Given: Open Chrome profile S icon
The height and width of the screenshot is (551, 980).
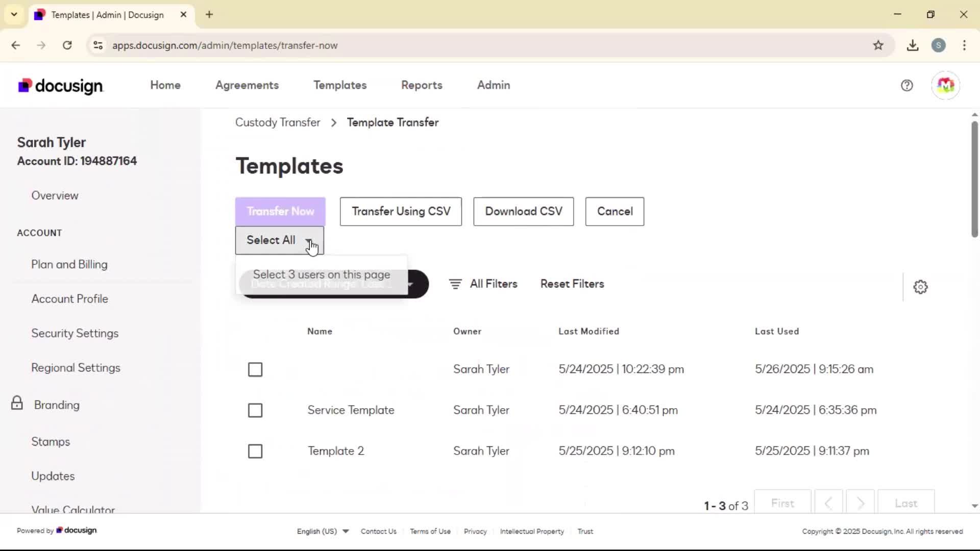Looking at the screenshot, I should pyautogui.click(x=938, y=45).
